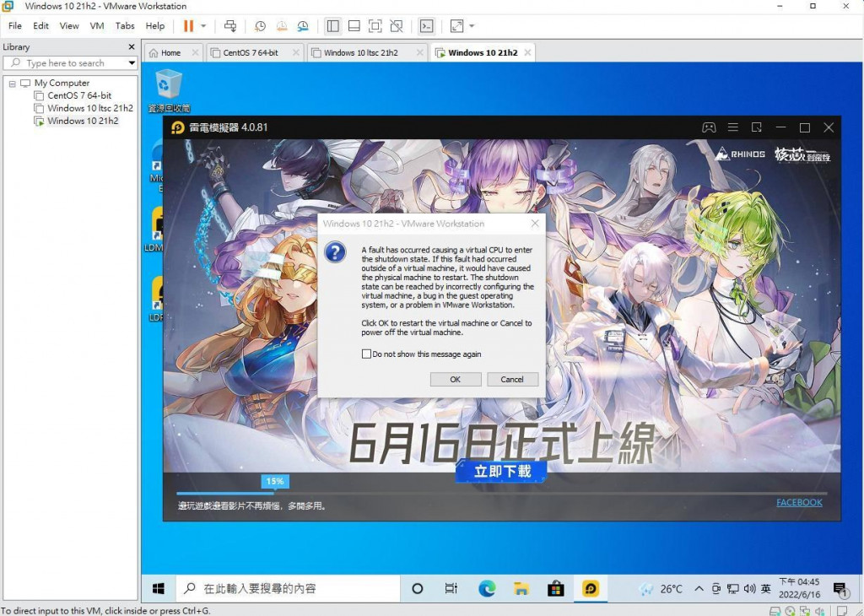Click the 立即下載 download button
864x616 pixels.
[x=502, y=471]
